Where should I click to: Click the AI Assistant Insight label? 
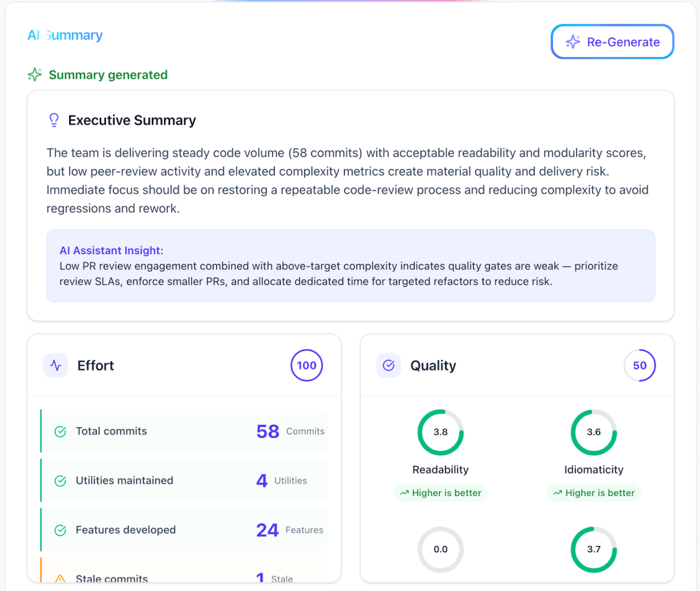[111, 250]
